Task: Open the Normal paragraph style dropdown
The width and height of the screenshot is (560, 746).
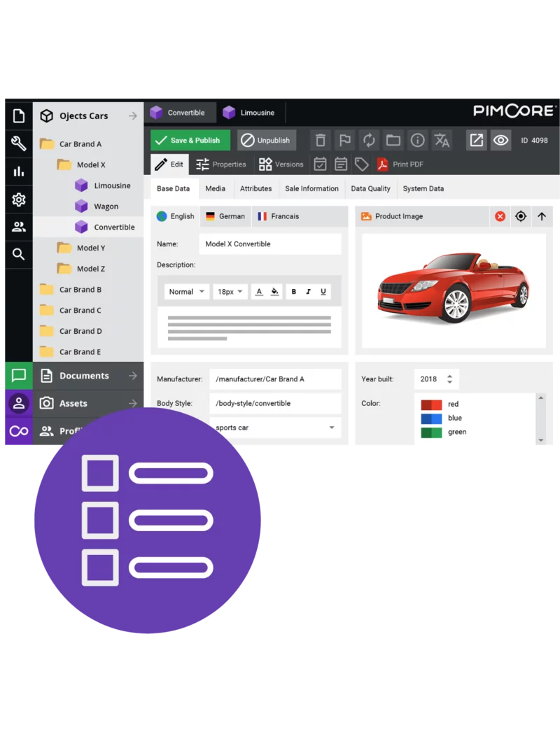Action: [186, 292]
